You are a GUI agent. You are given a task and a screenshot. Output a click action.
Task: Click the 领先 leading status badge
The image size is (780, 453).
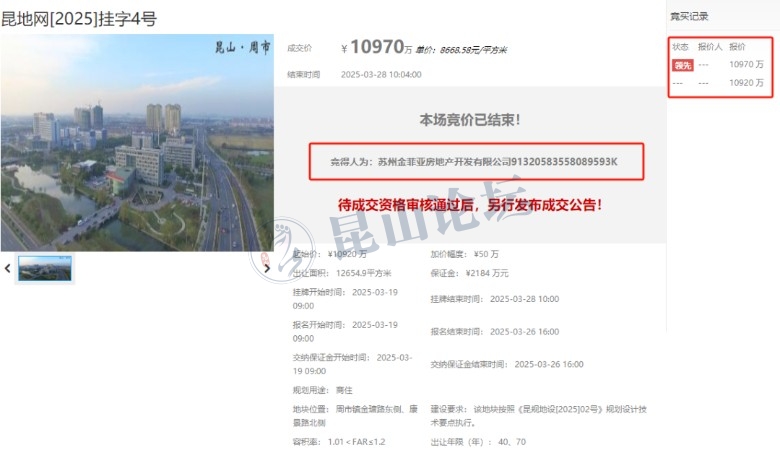click(x=682, y=64)
